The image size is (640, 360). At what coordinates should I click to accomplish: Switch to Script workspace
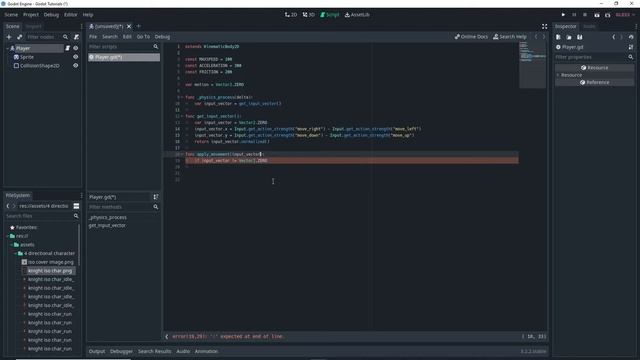[329, 15]
